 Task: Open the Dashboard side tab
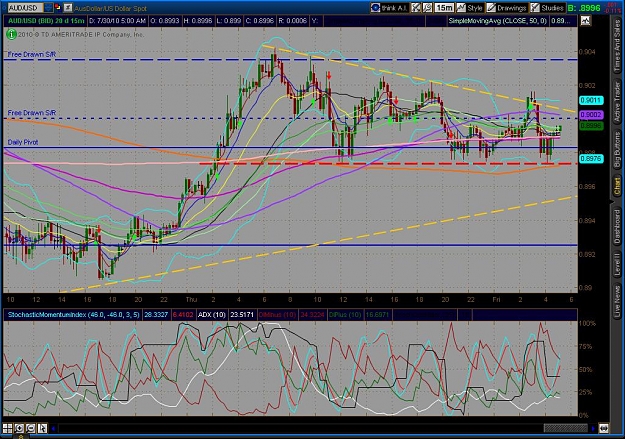(617, 227)
